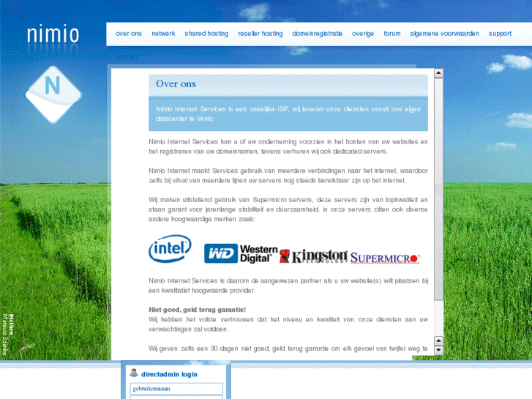Click the Western Digital logo
The width and height of the screenshot is (532, 399).
(x=241, y=253)
